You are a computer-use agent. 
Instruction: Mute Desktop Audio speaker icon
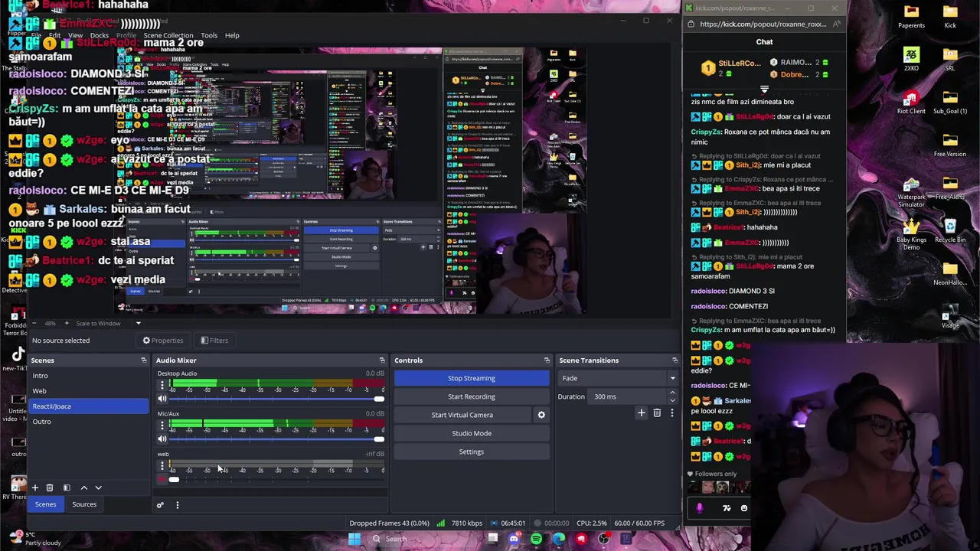(x=162, y=399)
